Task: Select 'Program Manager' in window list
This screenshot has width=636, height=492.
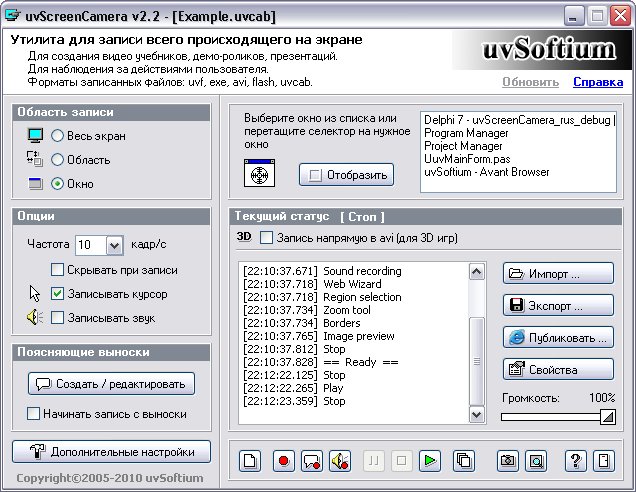Action: [461, 133]
